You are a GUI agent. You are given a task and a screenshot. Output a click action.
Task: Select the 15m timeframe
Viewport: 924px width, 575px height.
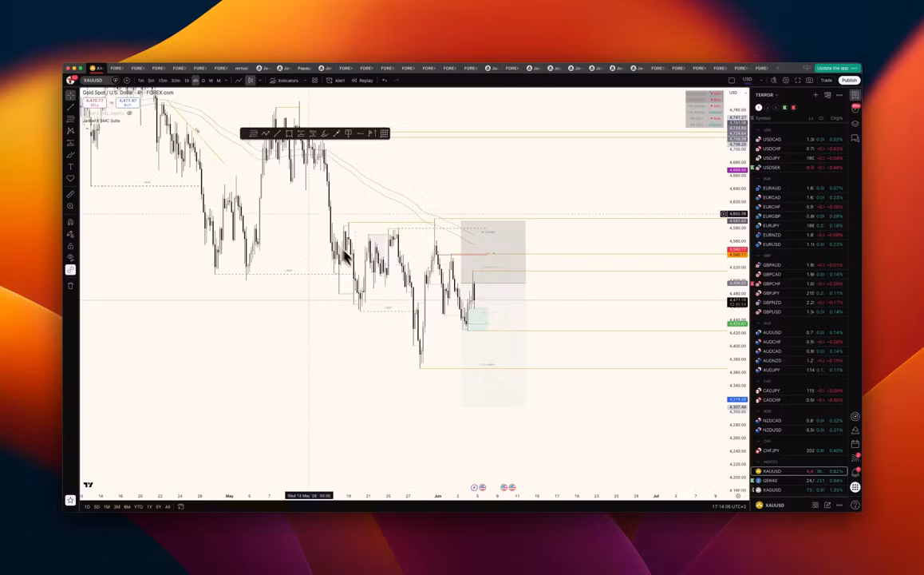pos(163,80)
